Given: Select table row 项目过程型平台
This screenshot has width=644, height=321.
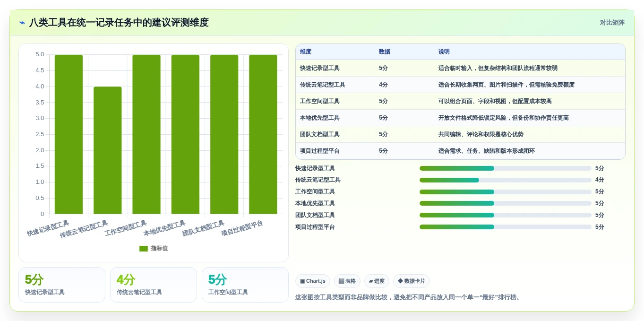Looking at the screenshot, I should [x=460, y=151].
